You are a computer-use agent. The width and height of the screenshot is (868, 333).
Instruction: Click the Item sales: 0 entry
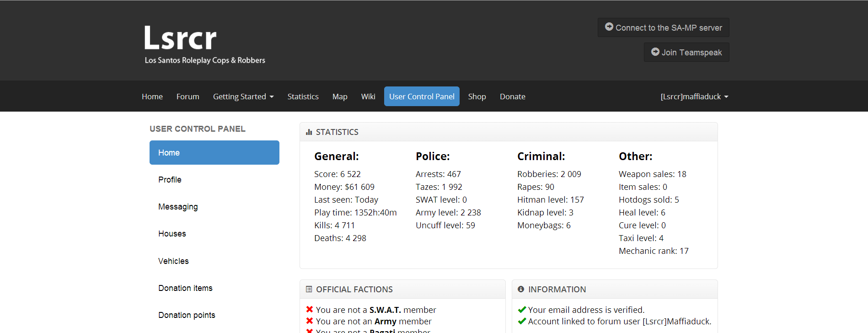click(x=643, y=187)
